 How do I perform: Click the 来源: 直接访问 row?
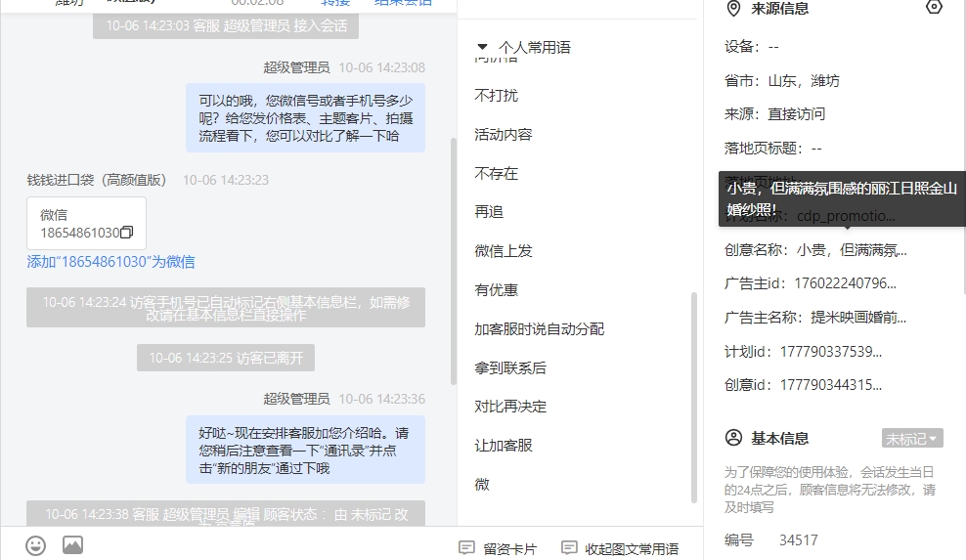(x=774, y=114)
